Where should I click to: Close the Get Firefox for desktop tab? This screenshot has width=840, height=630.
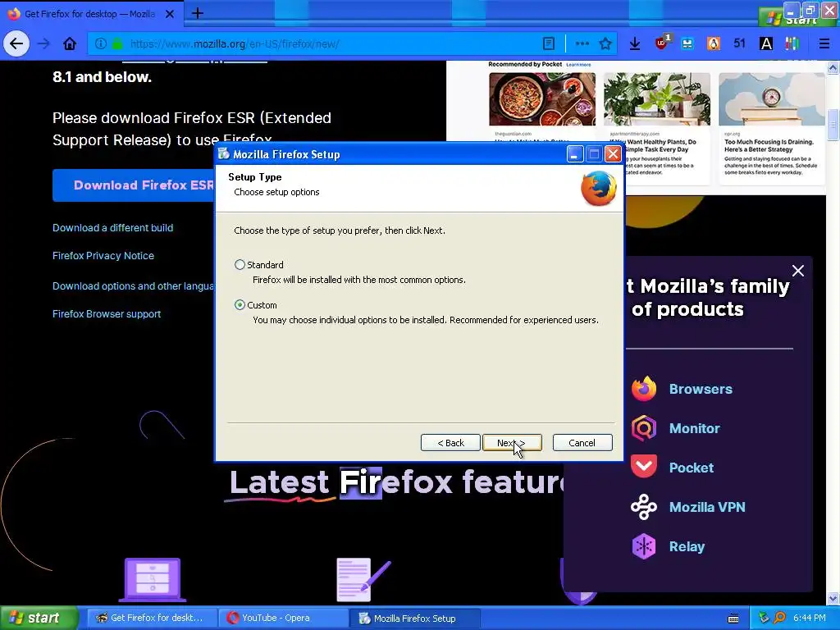click(170, 14)
